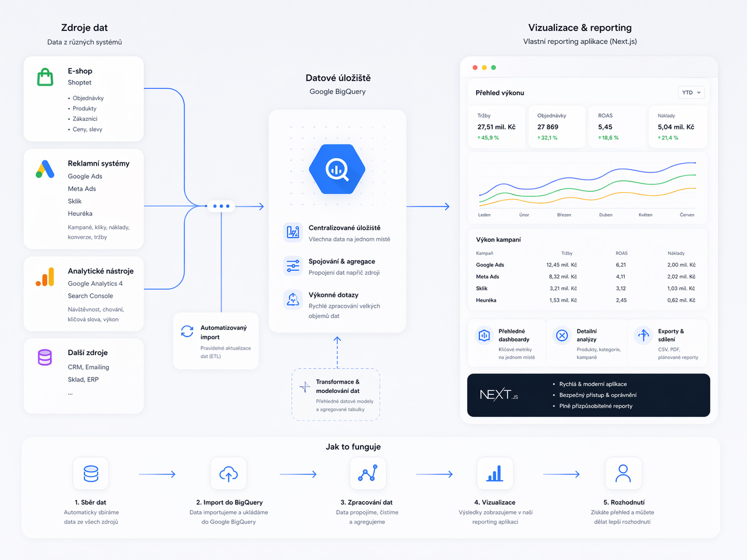Viewport: 747px width, 560px height.
Task: Select the graph icon above 3. Zpracování dat
Action: 368,473
